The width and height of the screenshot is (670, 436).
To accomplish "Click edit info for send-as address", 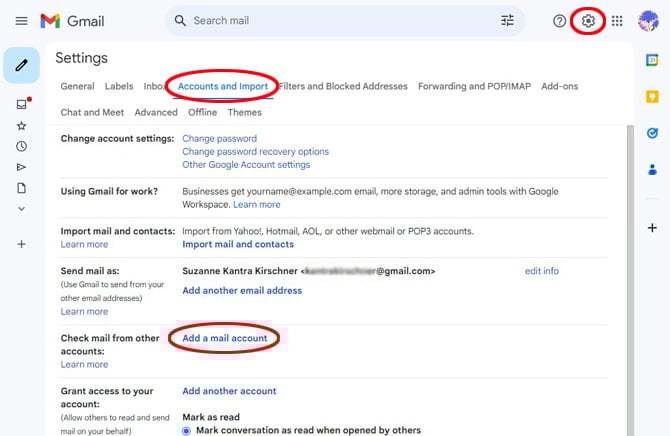I will point(542,271).
